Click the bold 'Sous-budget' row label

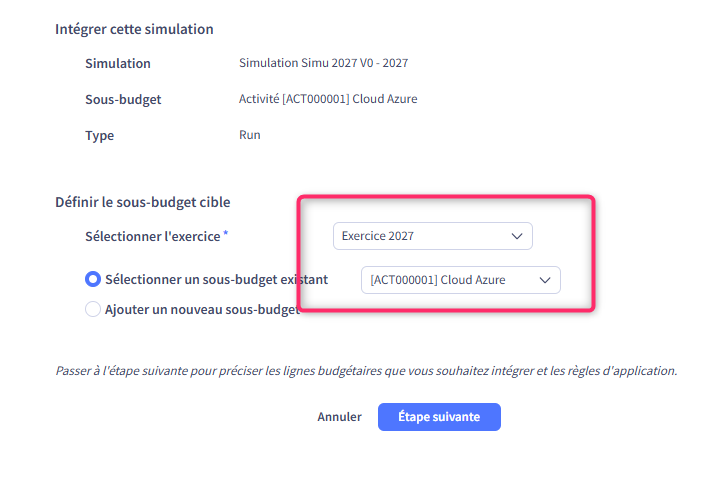pos(123,100)
